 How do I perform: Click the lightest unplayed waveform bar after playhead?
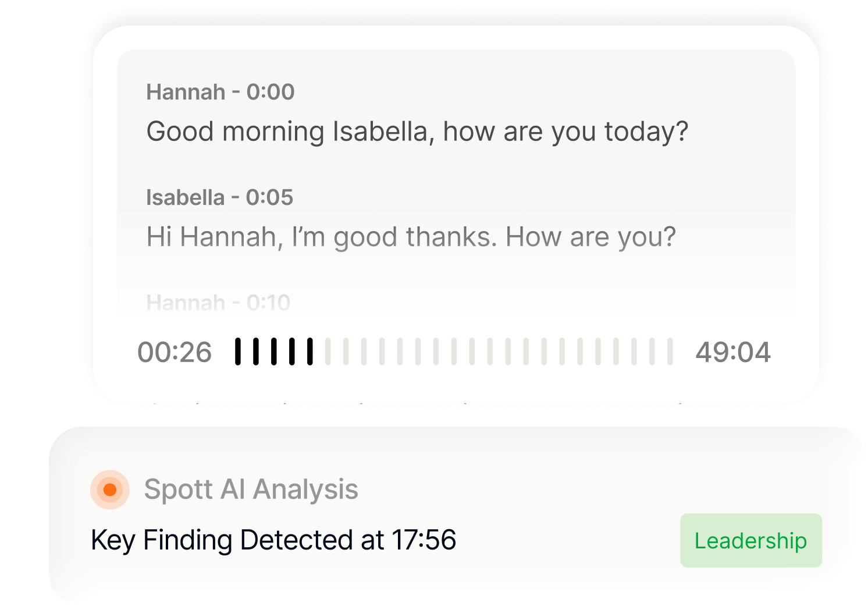329,351
